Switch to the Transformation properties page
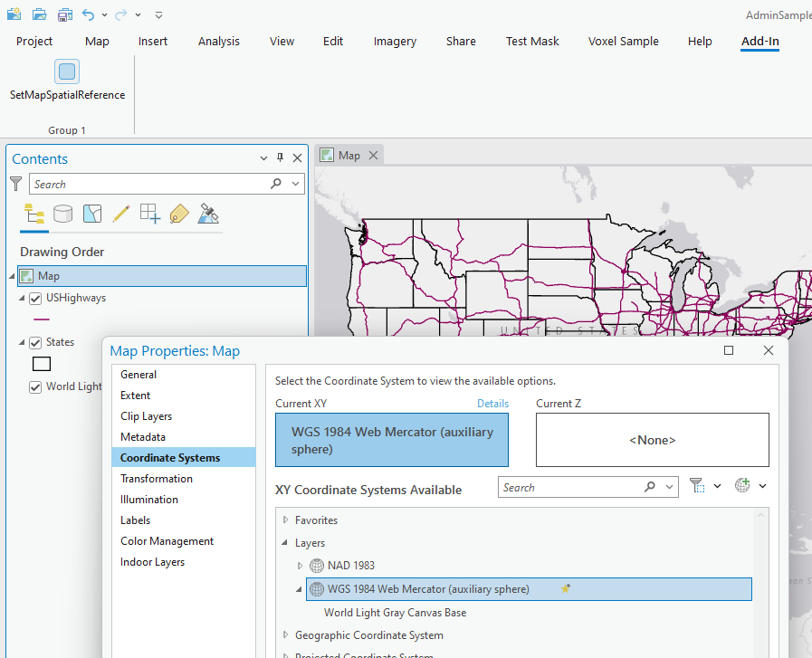812x658 pixels. (x=157, y=479)
